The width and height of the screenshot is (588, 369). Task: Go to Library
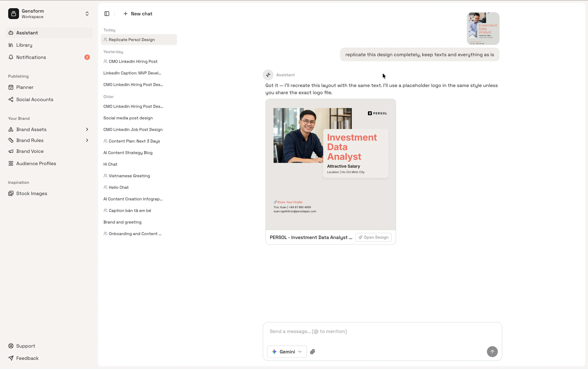[x=49, y=45]
